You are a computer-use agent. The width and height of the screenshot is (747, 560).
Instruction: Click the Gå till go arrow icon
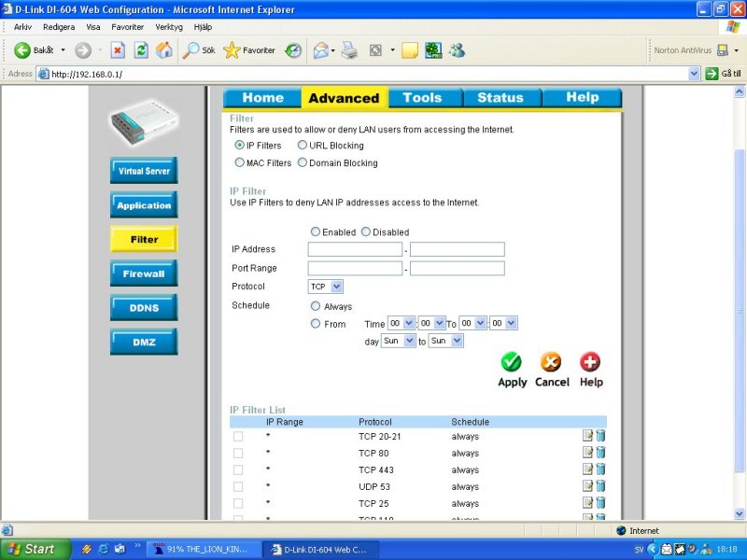point(712,74)
